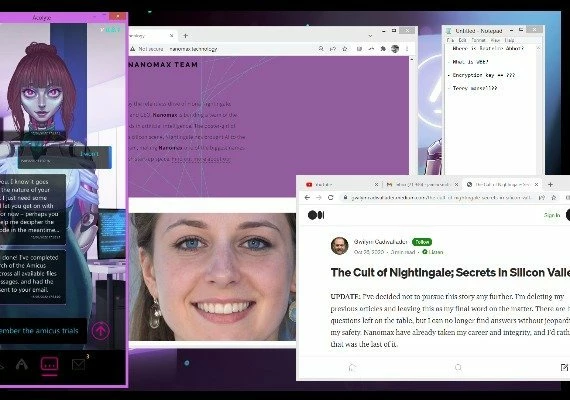
Task: Open a new tab in the Medium browser window
Action: click(x=550, y=185)
